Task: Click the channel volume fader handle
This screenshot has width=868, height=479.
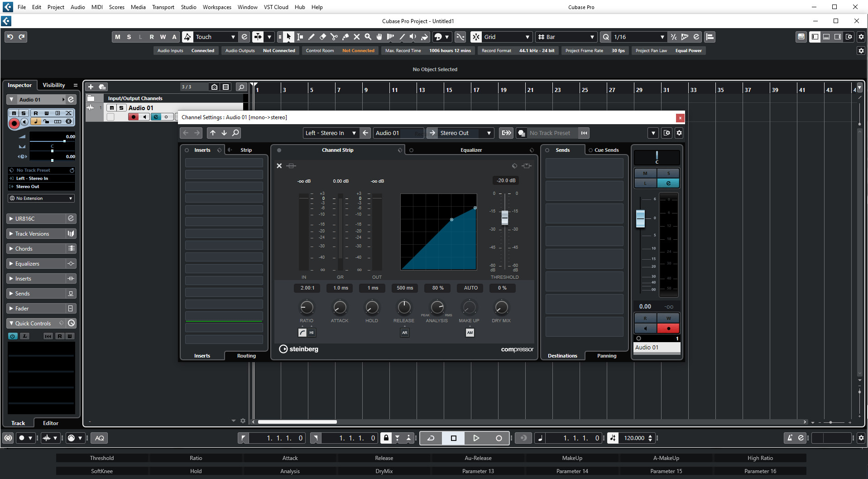Action: 640,219
